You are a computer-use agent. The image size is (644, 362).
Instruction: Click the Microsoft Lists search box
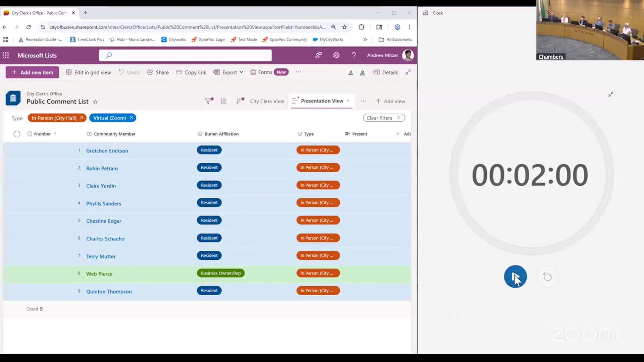coord(185,55)
